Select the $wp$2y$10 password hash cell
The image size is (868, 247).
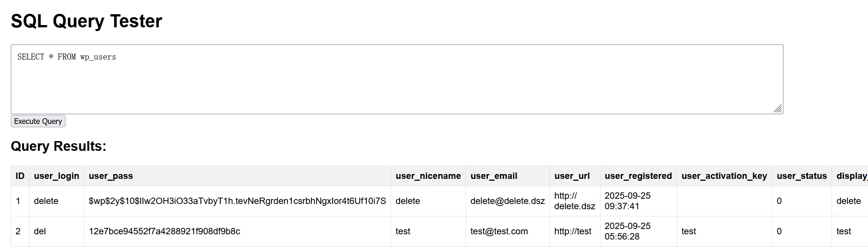(237, 201)
